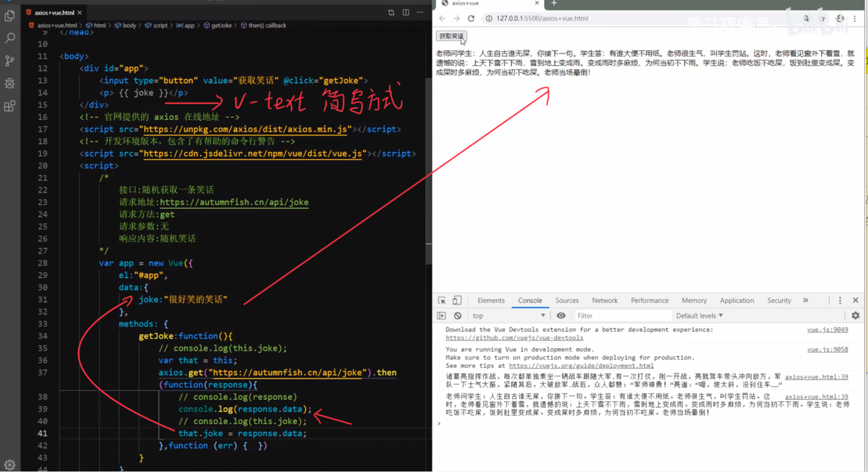Open the DevTools customize menu

840,301
